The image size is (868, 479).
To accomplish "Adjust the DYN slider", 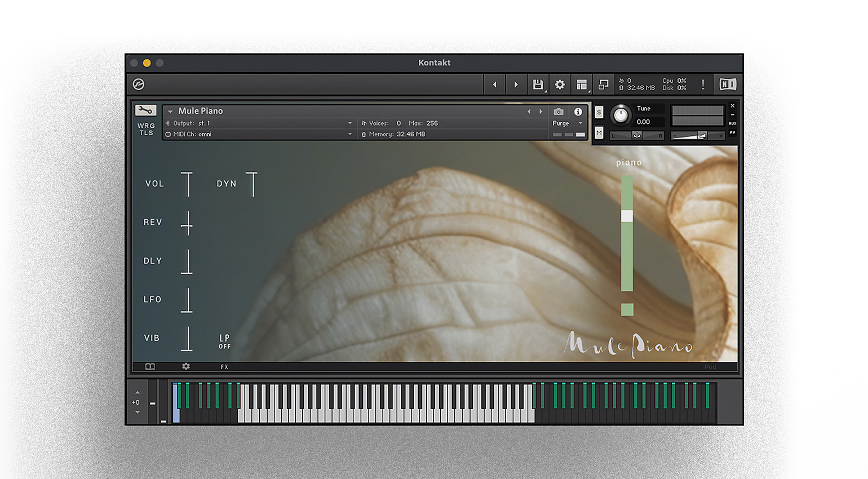I will point(251,184).
